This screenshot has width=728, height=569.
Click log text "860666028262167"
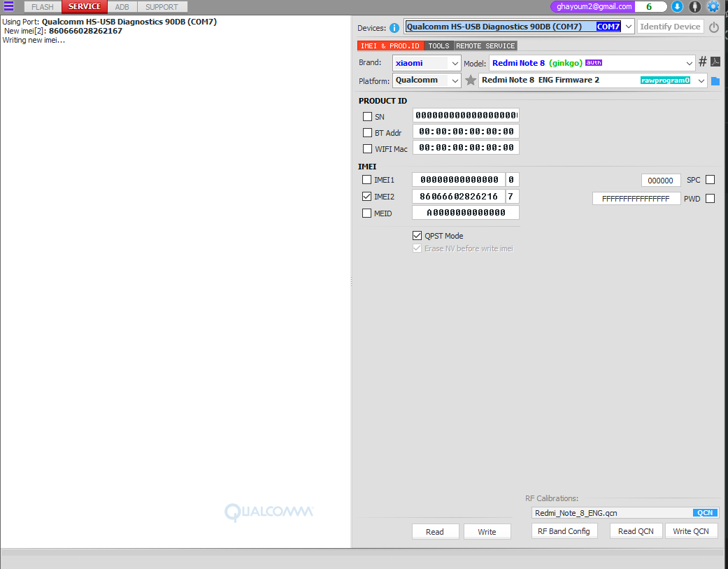(x=85, y=31)
